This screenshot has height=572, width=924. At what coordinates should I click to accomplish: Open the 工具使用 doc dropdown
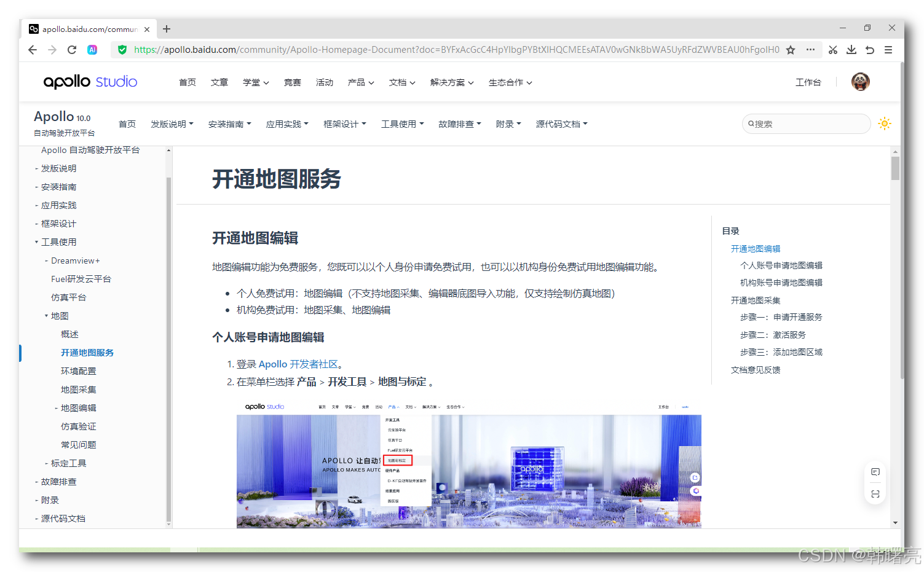click(403, 124)
